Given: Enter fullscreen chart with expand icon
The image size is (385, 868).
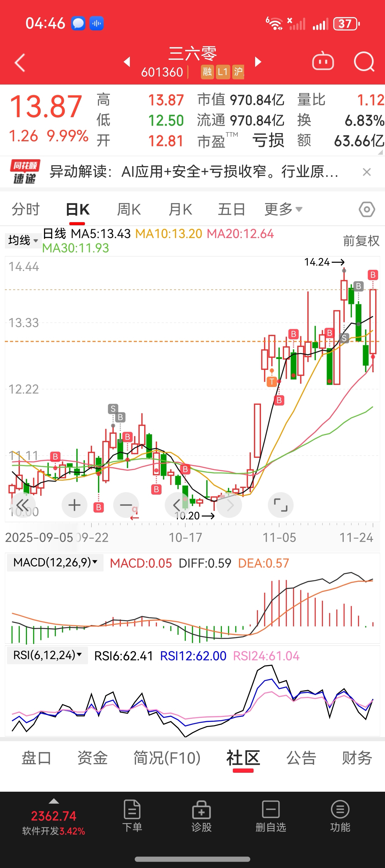Looking at the screenshot, I should click(x=280, y=505).
